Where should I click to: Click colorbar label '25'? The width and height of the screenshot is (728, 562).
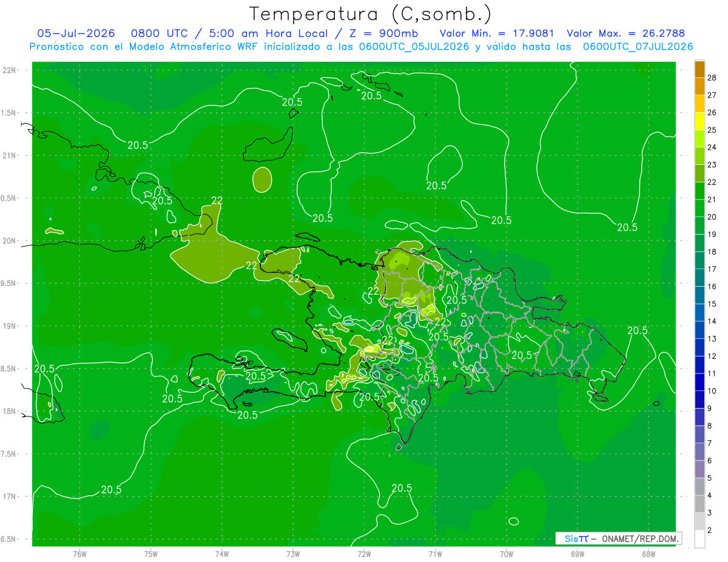click(x=712, y=130)
